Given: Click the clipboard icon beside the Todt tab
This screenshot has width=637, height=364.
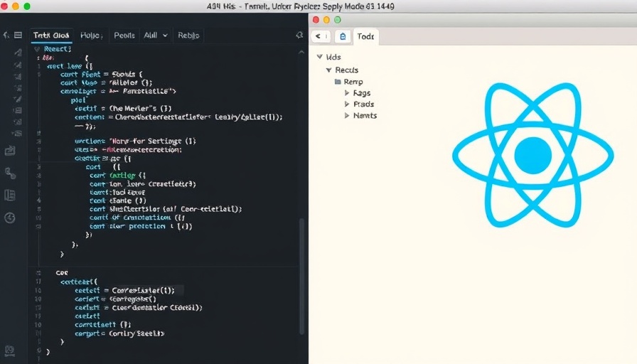Looking at the screenshot, I should (343, 36).
